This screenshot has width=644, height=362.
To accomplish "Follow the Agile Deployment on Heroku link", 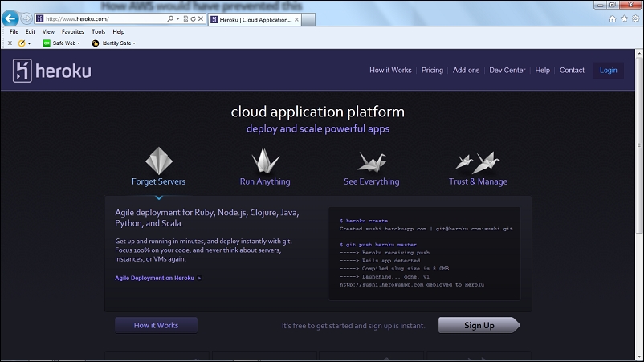I will pyautogui.click(x=158, y=278).
